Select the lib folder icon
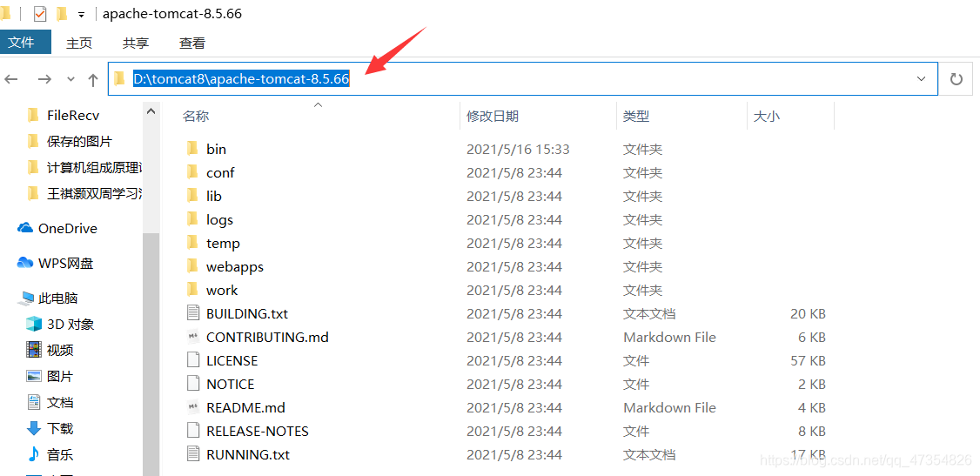The image size is (980, 476). click(x=193, y=196)
